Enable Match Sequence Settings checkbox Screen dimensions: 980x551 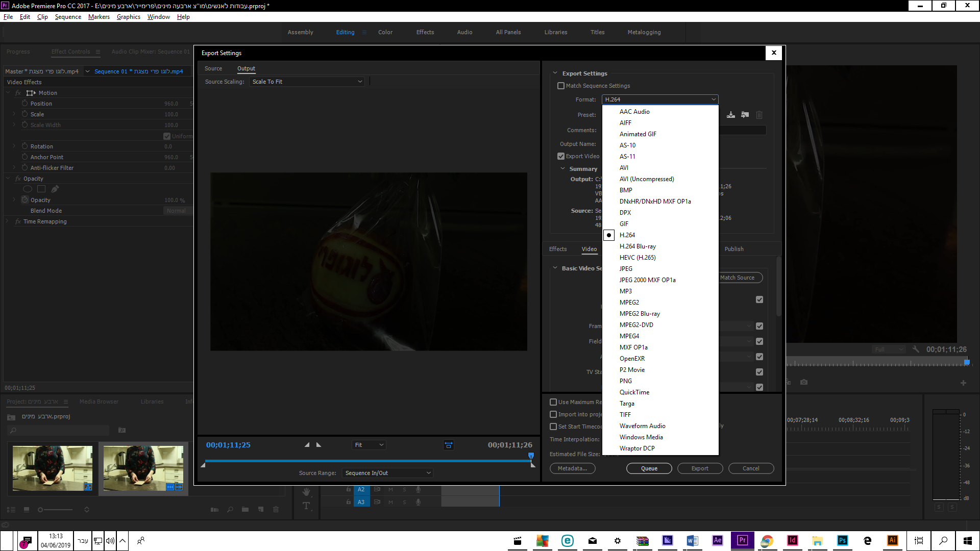point(561,86)
